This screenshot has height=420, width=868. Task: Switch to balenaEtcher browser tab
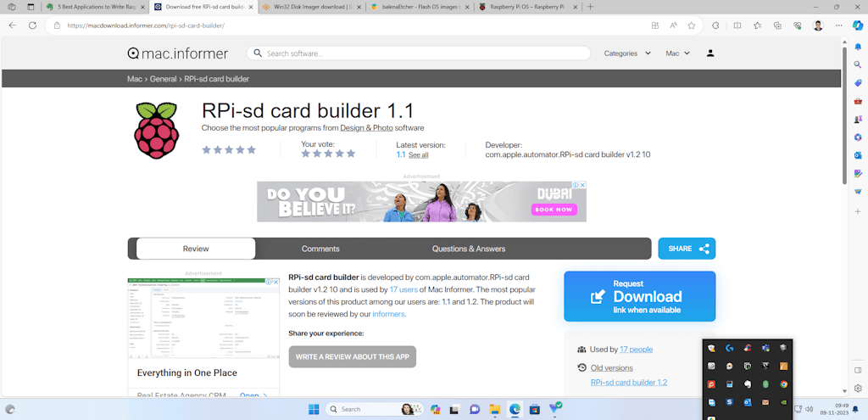coord(420,7)
